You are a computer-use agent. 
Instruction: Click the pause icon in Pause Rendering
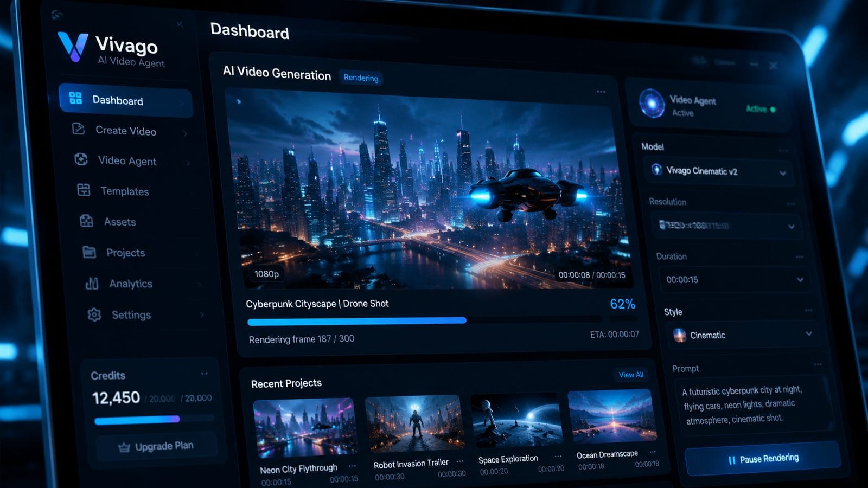732,460
